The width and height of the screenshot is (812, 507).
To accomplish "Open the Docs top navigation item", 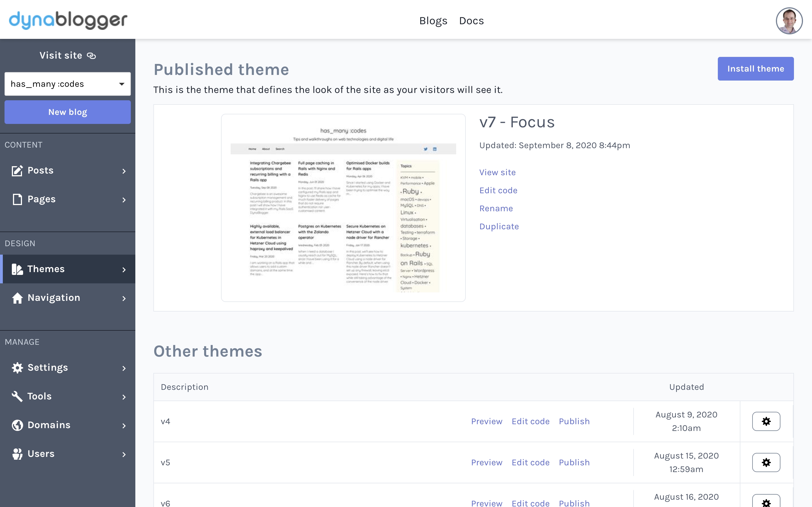I will click(x=471, y=21).
